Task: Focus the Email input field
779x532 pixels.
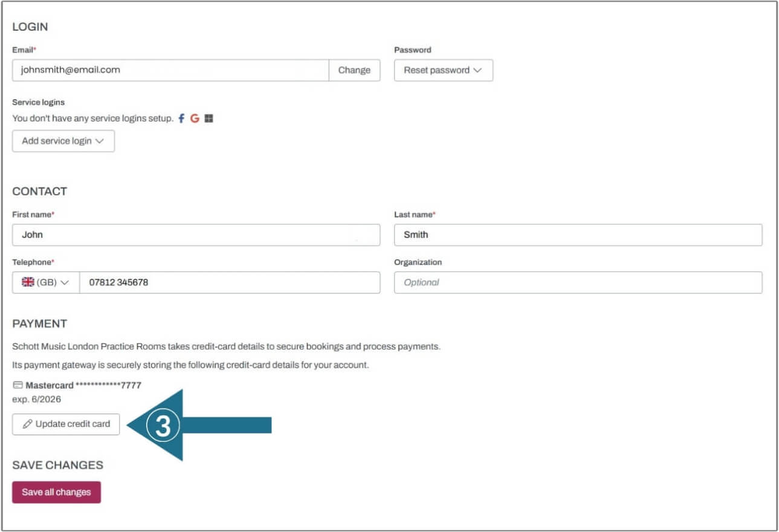Action: coord(170,70)
